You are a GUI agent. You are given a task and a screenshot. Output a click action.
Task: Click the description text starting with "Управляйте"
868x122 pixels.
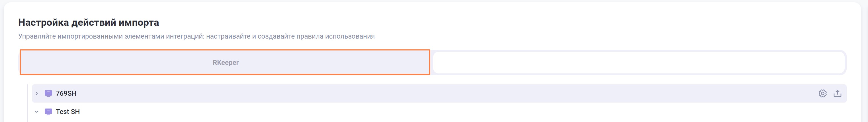pos(196,36)
